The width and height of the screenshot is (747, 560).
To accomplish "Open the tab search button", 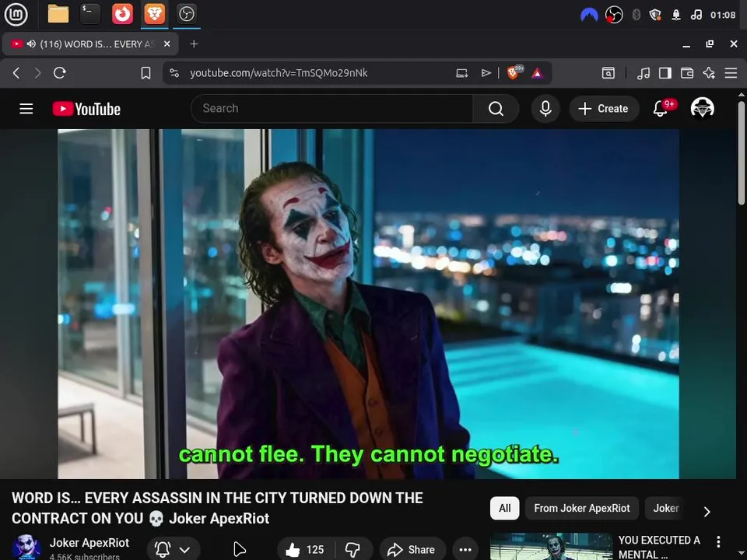I will (x=608, y=73).
